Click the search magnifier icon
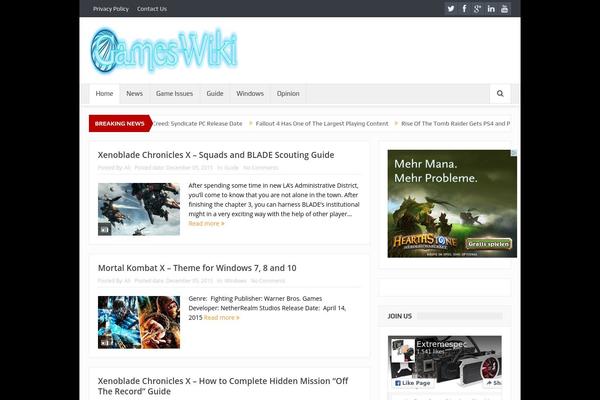Screen dimensions: 600x400 tap(500, 93)
